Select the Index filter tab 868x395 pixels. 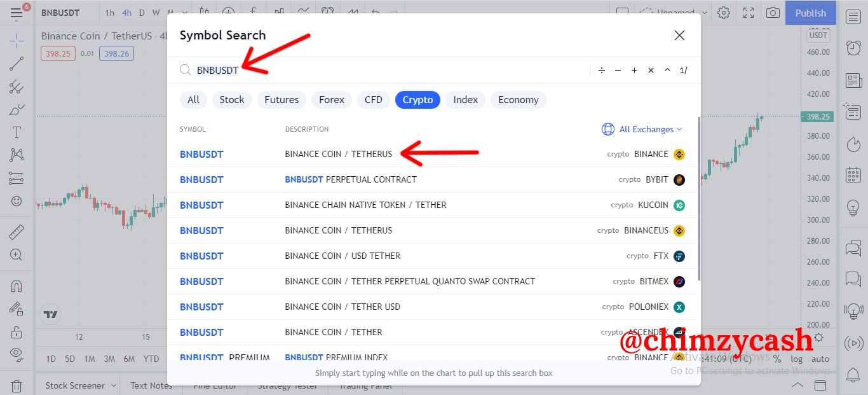(466, 100)
